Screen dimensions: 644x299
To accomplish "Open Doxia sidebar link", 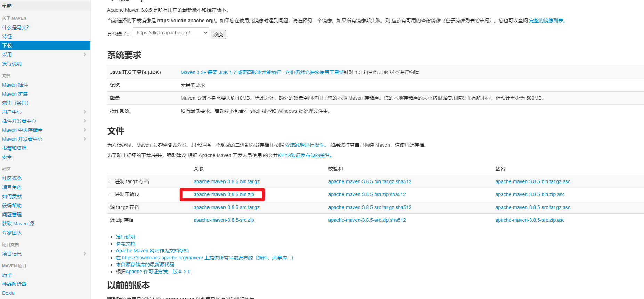I will coord(8,293).
